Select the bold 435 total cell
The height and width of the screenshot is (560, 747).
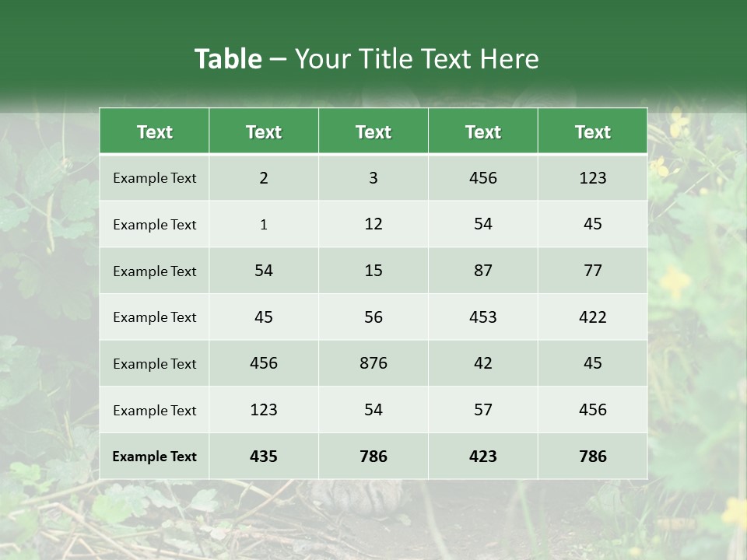[264, 457]
